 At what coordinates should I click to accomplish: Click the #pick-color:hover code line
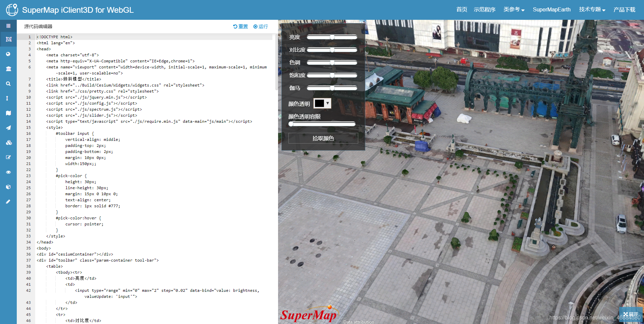[x=78, y=218]
